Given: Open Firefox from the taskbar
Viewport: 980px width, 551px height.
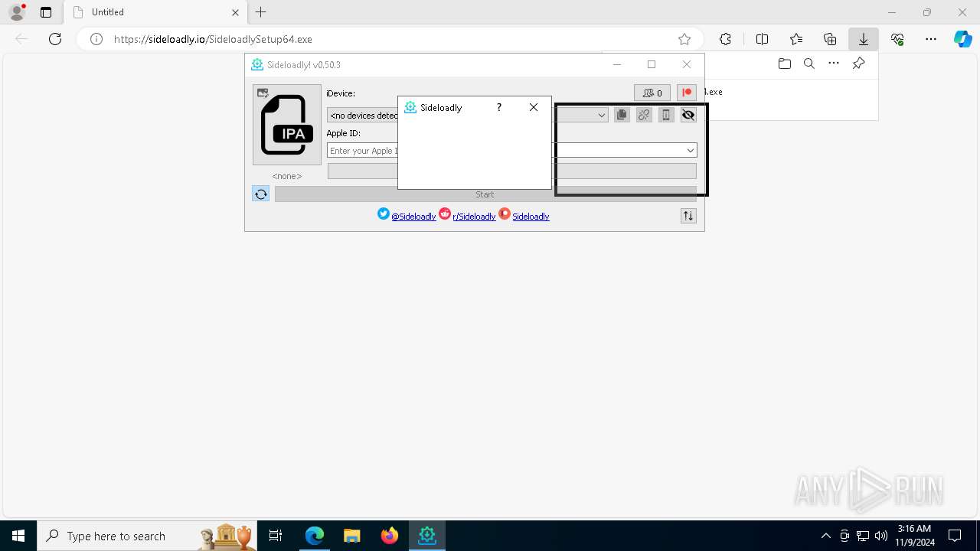Looking at the screenshot, I should (390, 536).
